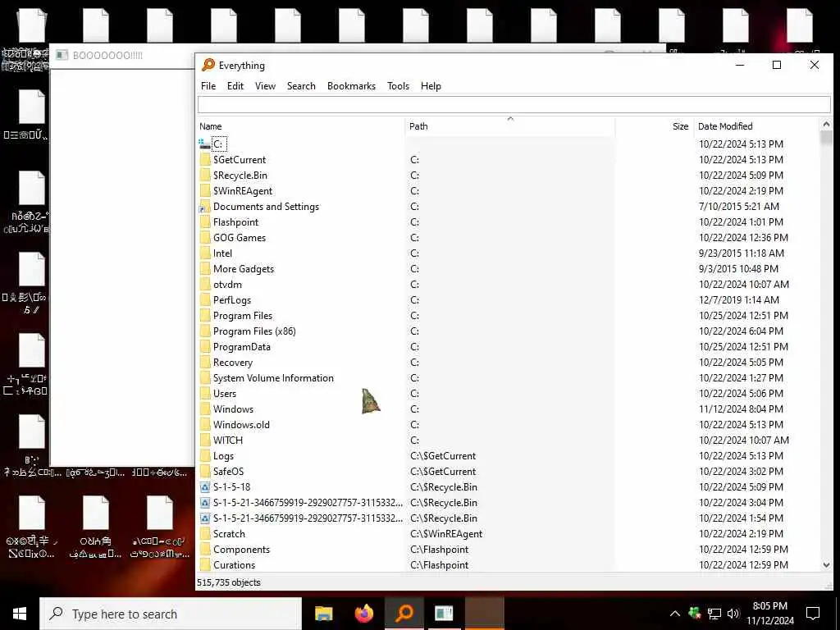This screenshot has height=630, width=840.
Task: Sort results by Size column header
Action: pyautogui.click(x=654, y=126)
